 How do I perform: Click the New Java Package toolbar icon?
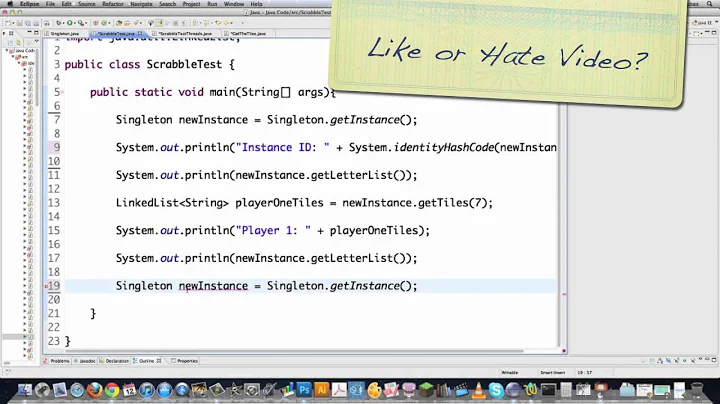point(95,23)
